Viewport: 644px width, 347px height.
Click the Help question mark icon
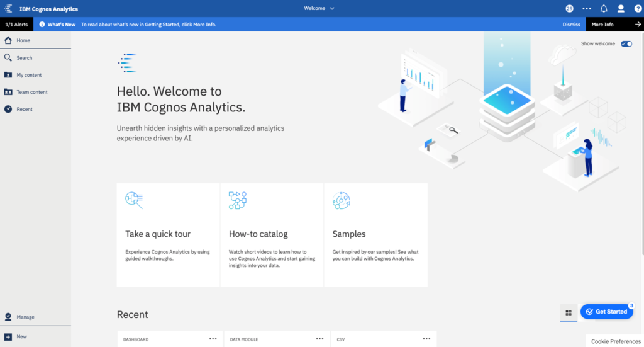[638, 9]
